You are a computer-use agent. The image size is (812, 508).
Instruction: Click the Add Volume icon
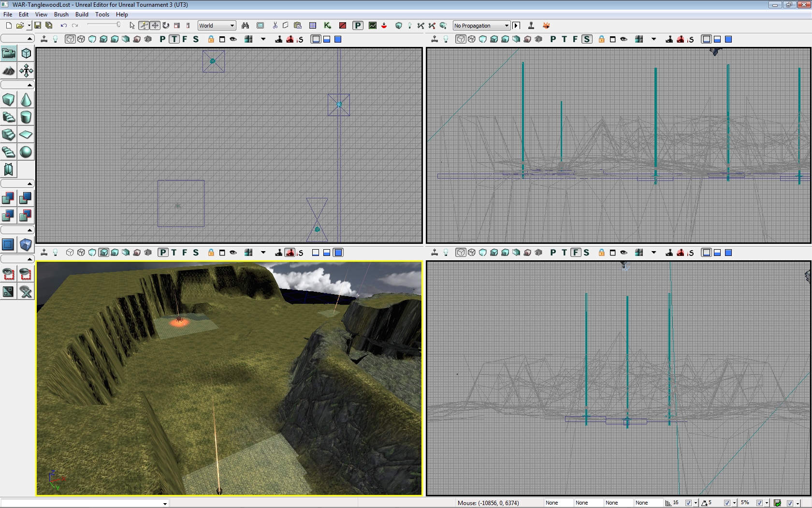pos(26,244)
